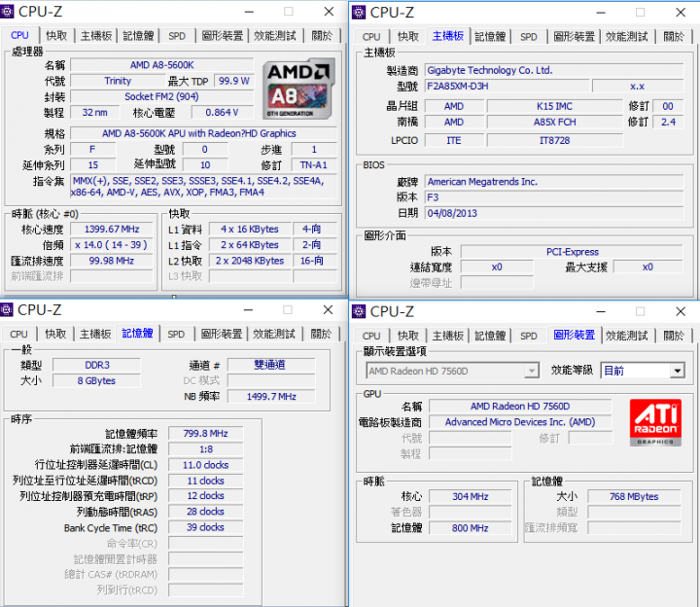
Task: Click the CPU-Z app icon in Graphics window title bar
Action: [359, 311]
